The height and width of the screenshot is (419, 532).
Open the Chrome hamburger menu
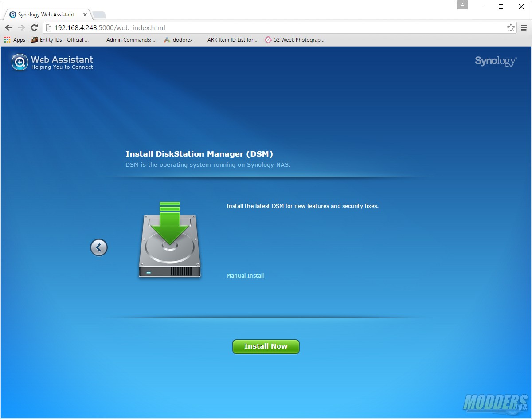coord(524,28)
